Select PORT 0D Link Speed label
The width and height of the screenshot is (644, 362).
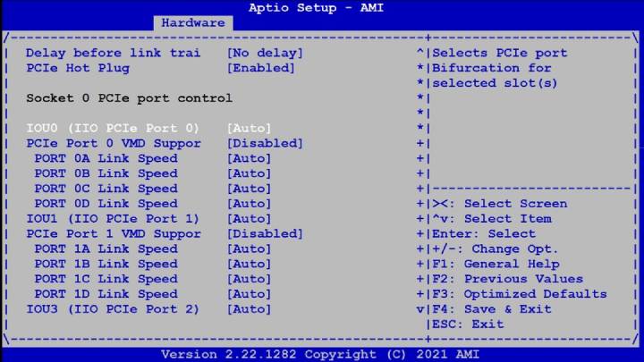[x=106, y=204]
